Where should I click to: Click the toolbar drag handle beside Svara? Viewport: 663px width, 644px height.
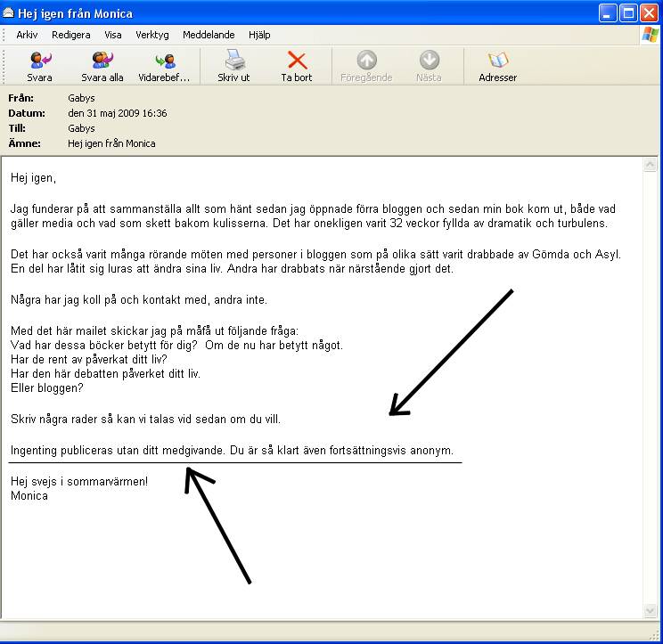pos(4,66)
